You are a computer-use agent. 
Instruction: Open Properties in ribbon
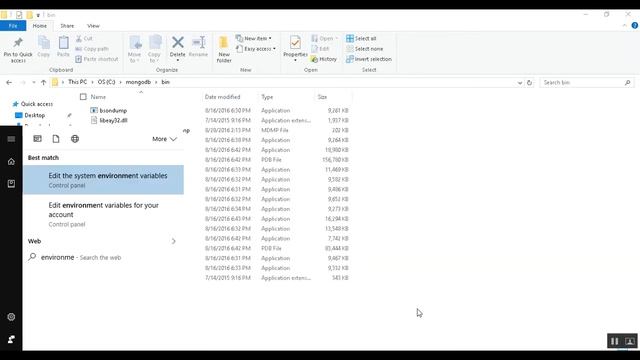tap(295, 48)
